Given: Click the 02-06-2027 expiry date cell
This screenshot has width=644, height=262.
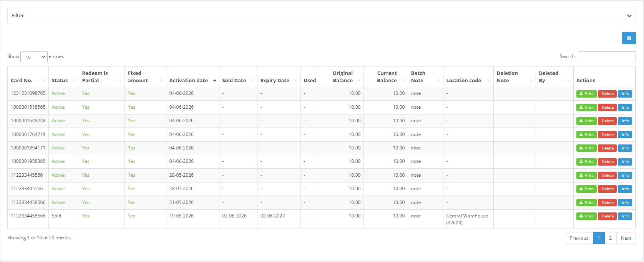Looking at the screenshot, I should tap(279, 219).
